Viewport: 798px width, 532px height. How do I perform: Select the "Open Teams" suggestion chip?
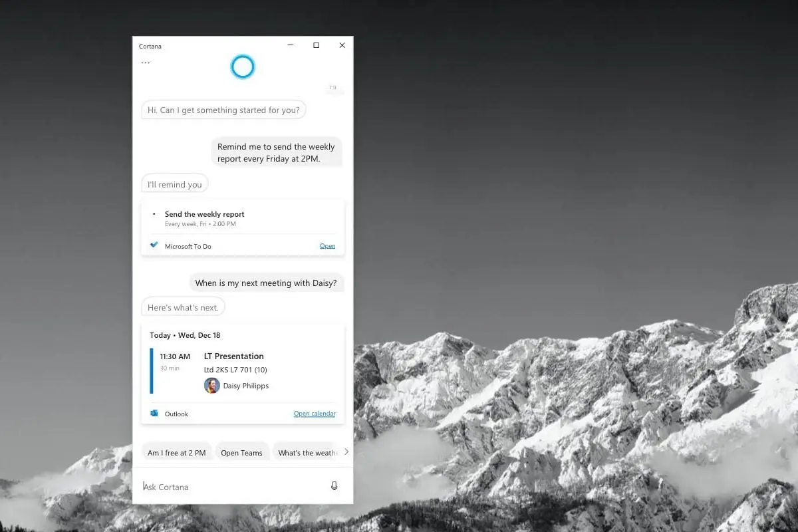click(x=242, y=452)
